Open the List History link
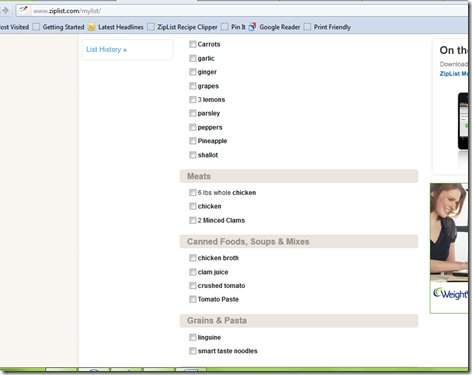 (x=106, y=50)
